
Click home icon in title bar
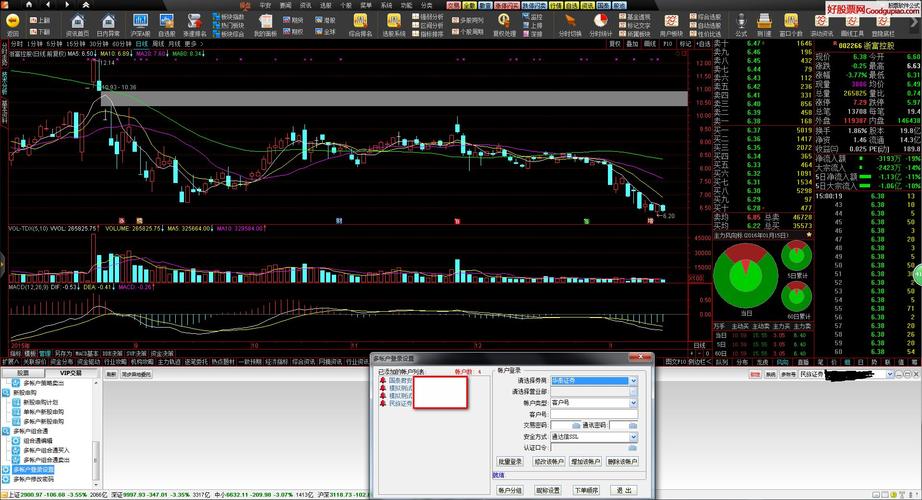click(x=29, y=5)
